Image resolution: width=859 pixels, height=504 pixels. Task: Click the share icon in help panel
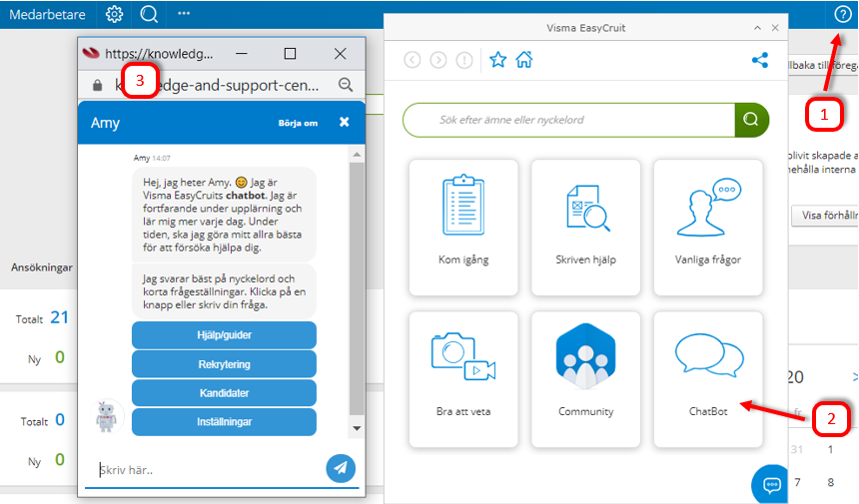[x=760, y=60]
